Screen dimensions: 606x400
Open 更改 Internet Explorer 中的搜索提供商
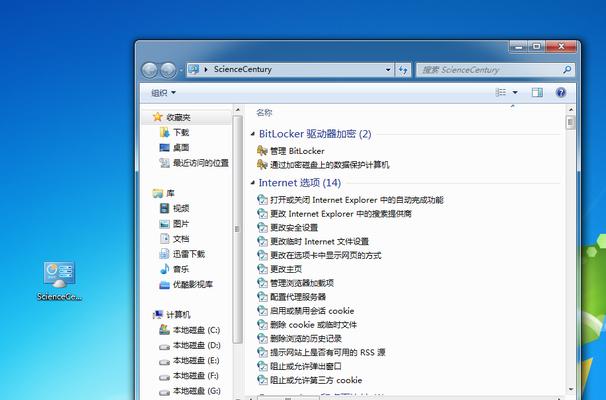(334, 214)
